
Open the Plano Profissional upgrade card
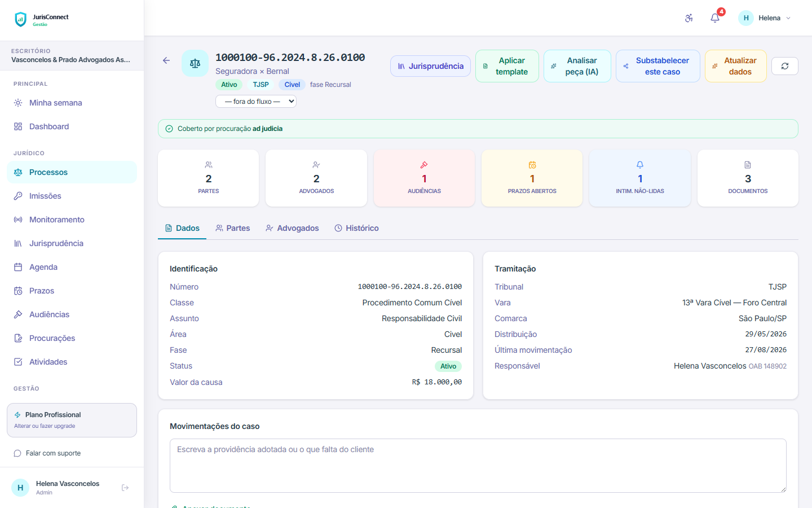tap(72, 420)
